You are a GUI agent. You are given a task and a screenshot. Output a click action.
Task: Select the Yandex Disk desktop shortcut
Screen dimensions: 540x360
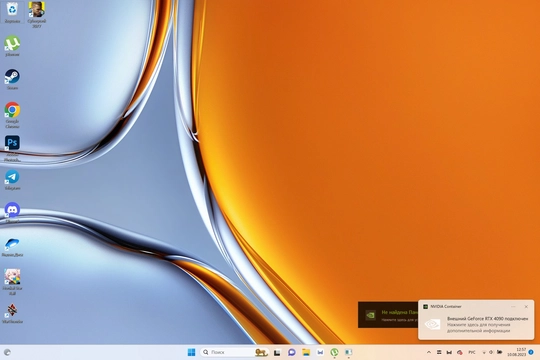click(x=12, y=247)
